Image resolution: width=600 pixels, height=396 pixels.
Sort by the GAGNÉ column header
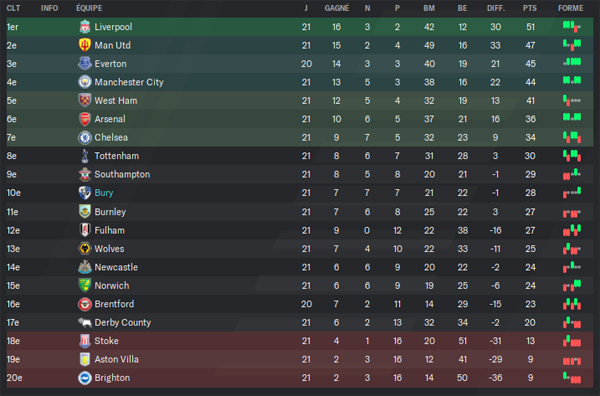[x=337, y=8]
